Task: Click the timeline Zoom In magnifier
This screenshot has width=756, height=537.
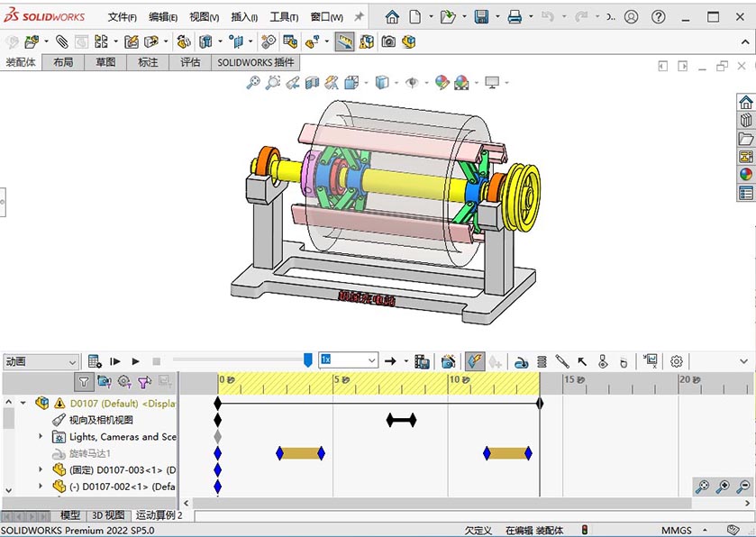Action: (723, 487)
